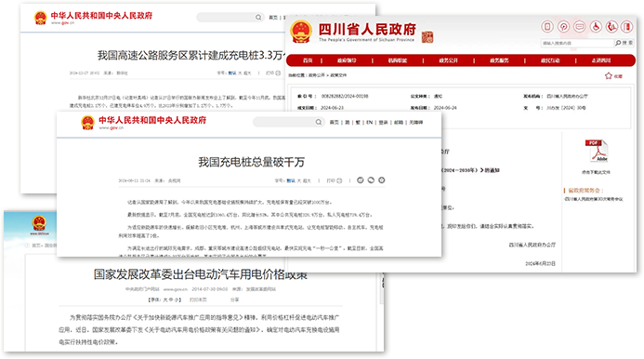Click the last circular header icon on Sichuan page
Screen dimensions: 644x359
coord(626,27)
